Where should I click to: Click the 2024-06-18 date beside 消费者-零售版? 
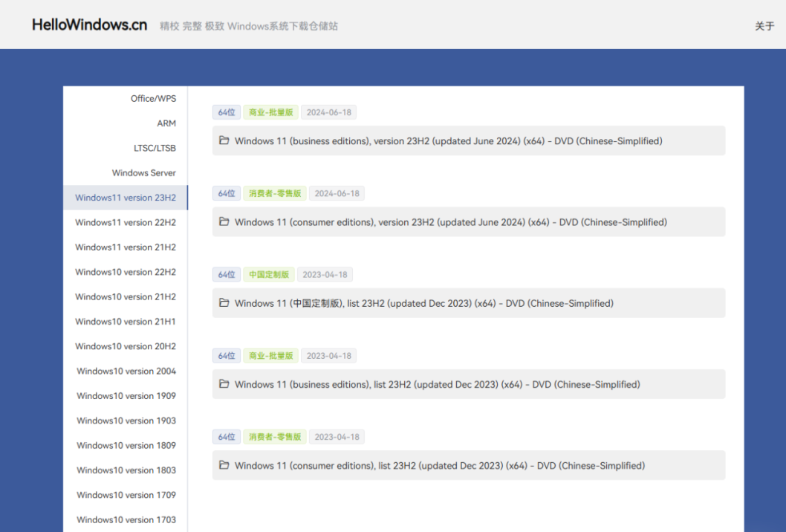pos(337,193)
